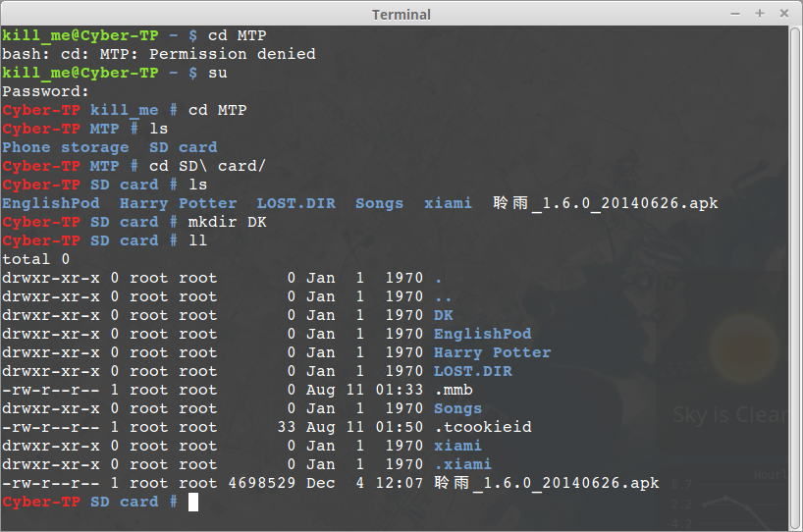Click 'Harry Potter' in the ll listing
This screenshot has height=532, width=803.
point(492,352)
